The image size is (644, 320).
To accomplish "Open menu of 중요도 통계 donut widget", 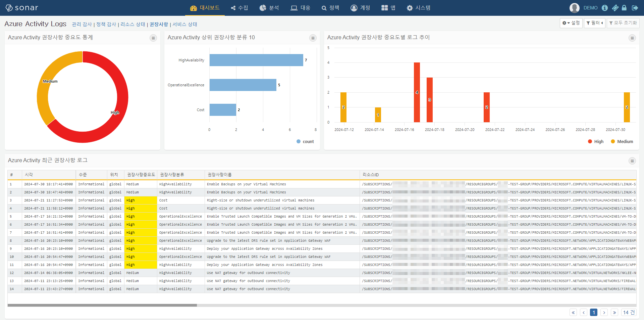I will [153, 38].
